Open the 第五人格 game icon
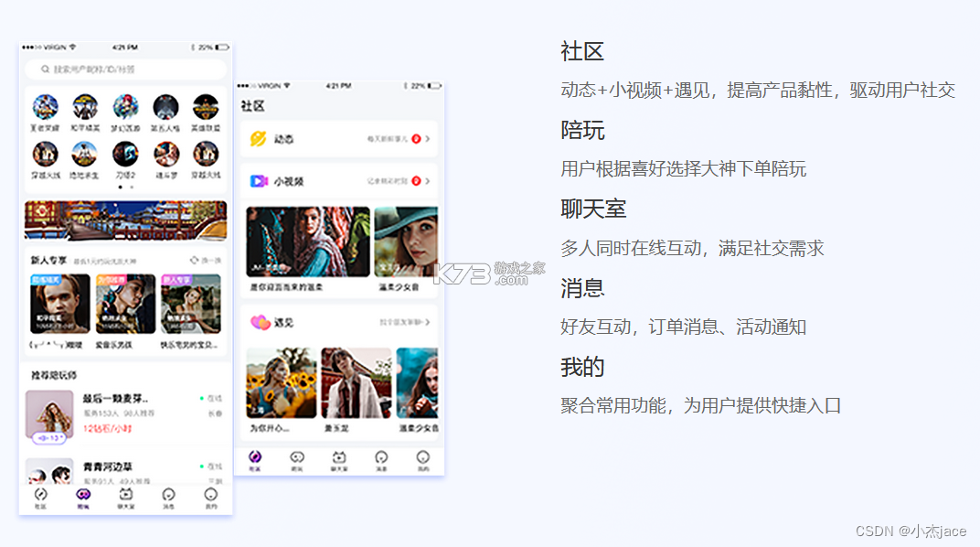The width and height of the screenshot is (980, 547). click(x=165, y=107)
